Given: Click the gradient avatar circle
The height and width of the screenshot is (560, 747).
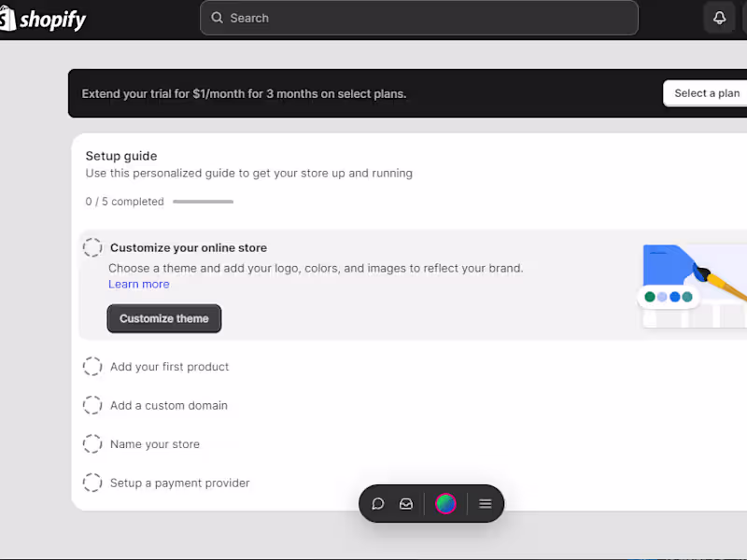Looking at the screenshot, I should coord(446,504).
